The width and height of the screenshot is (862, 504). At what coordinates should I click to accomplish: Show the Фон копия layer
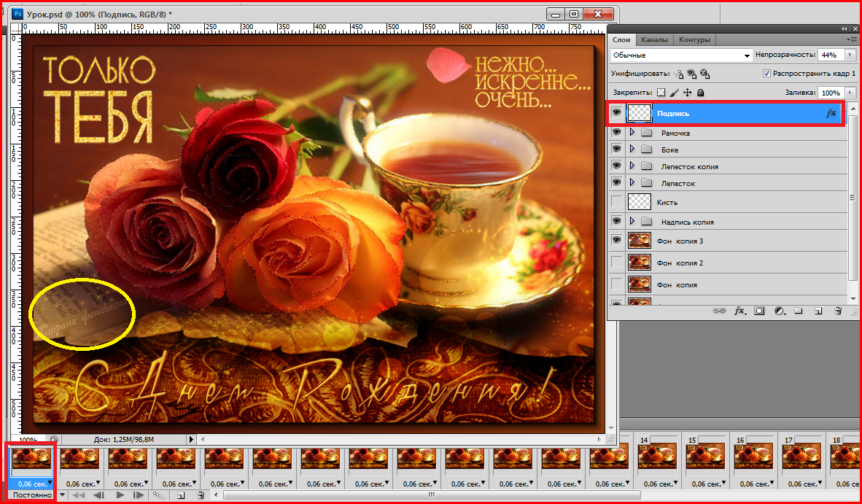point(617,284)
